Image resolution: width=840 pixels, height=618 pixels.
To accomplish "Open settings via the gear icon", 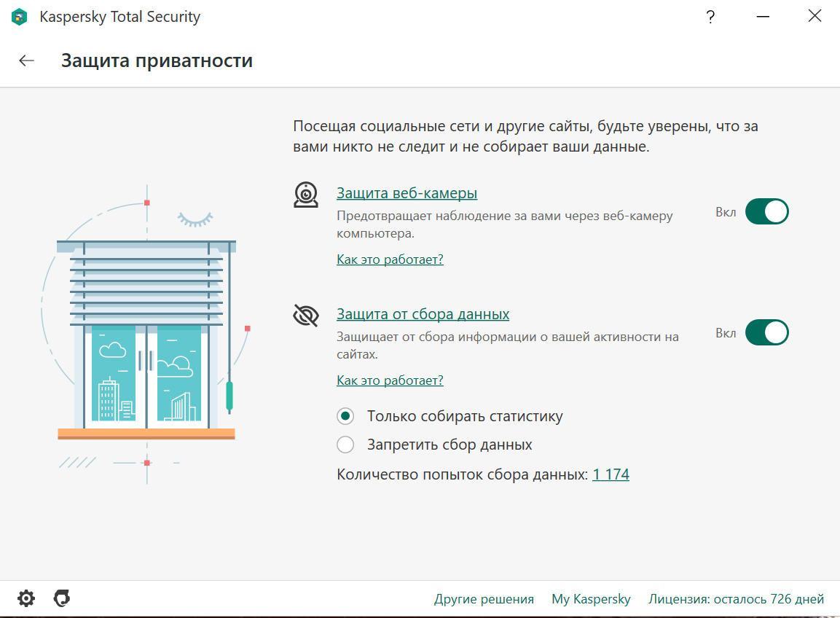I will 26,598.
